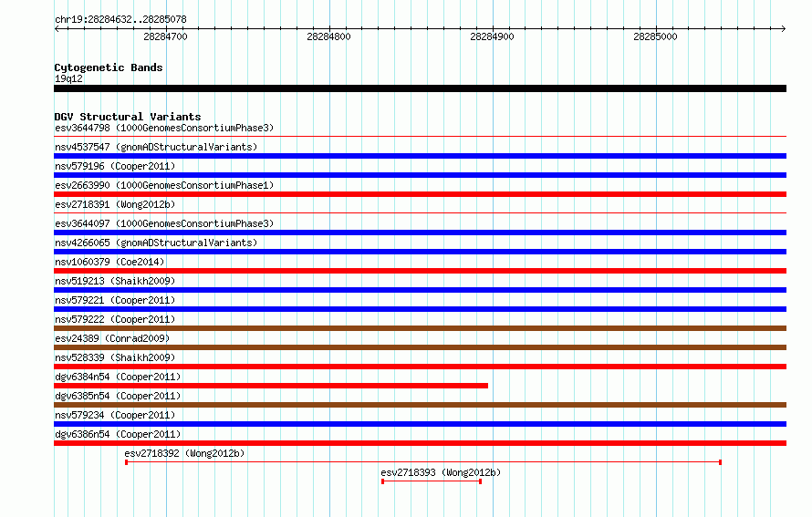Click the right arrow end of ruler
812x517 pixels.
point(783,29)
